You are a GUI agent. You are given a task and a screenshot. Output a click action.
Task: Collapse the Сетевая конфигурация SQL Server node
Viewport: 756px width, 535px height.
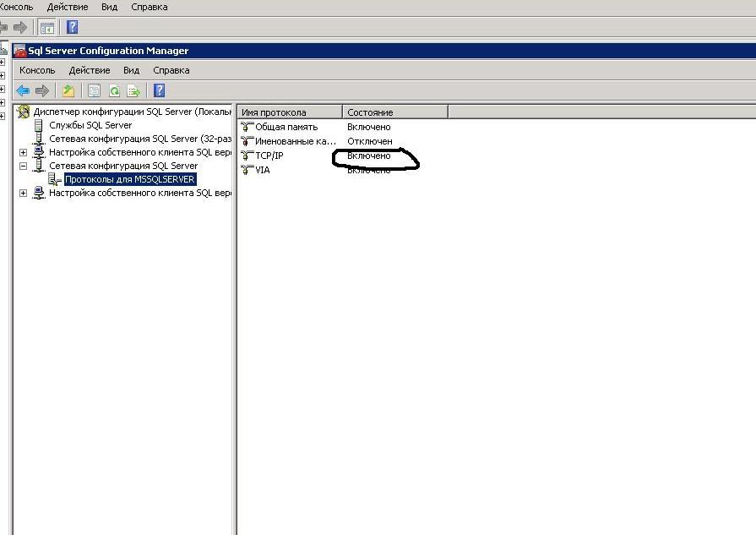click(23, 166)
